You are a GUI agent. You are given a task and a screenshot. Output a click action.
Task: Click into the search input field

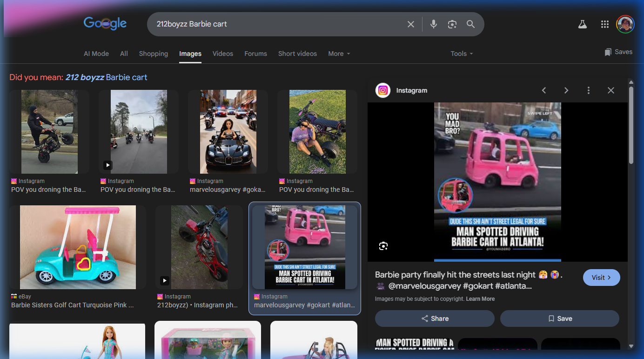pos(278,24)
